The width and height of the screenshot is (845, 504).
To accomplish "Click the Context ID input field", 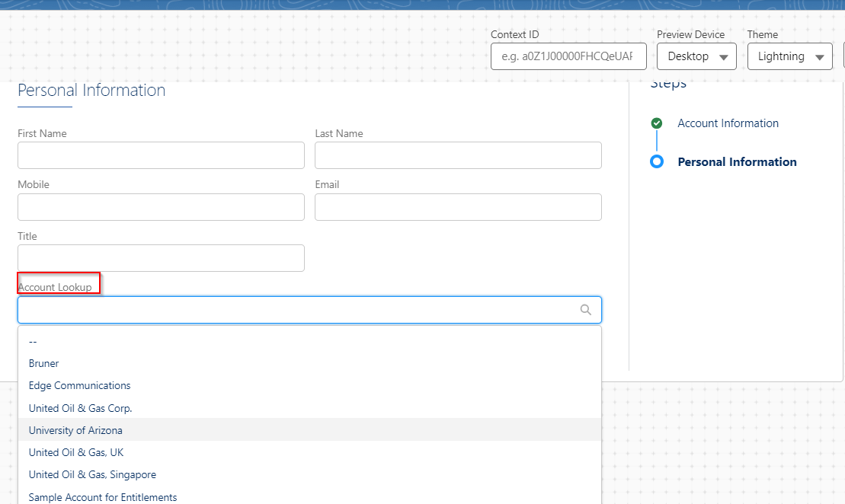I will point(568,56).
